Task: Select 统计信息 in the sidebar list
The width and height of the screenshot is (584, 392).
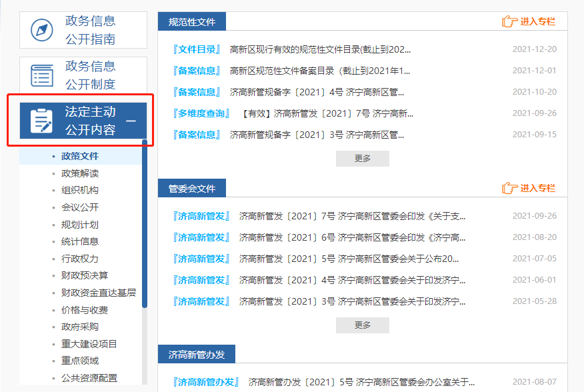Action: [80, 241]
